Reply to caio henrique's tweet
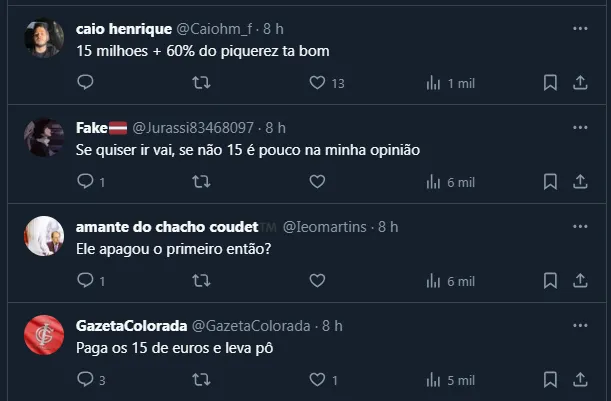This screenshot has width=611, height=401. coord(85,83)
